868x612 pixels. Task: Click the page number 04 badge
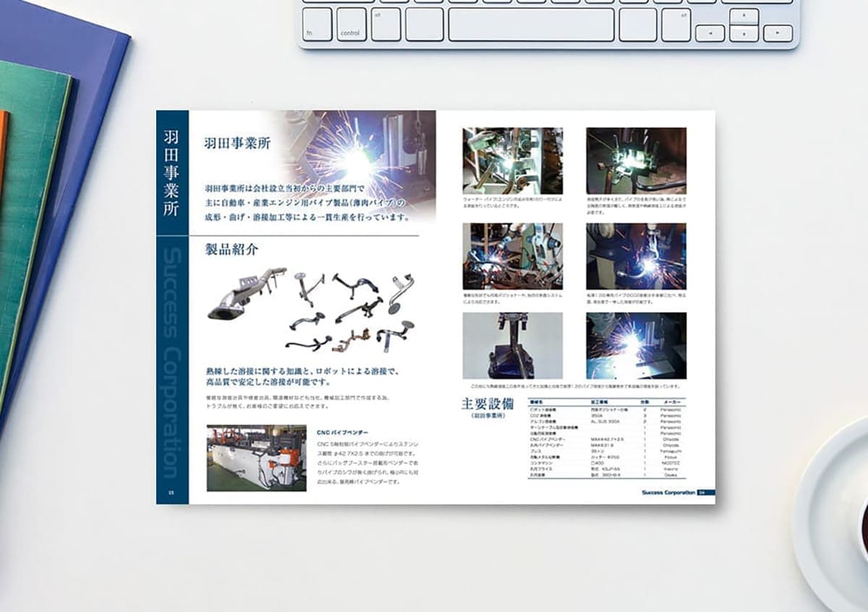(x=706, y=493)
